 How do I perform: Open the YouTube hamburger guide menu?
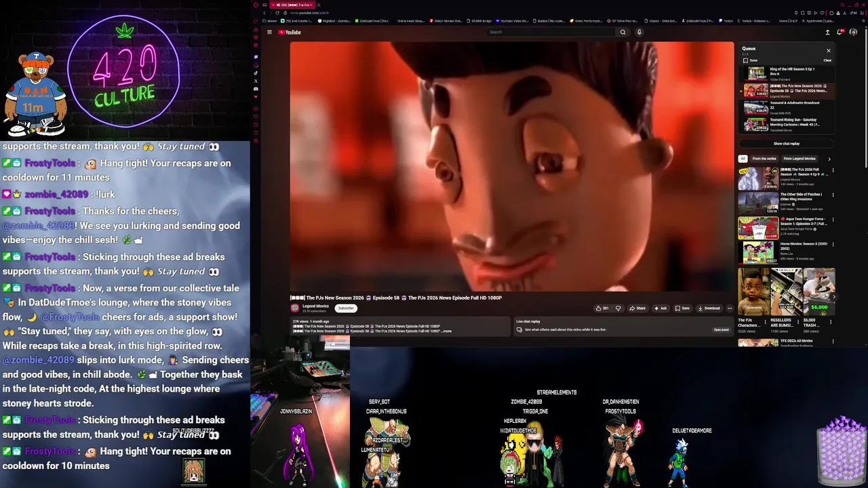click(269, 32)
